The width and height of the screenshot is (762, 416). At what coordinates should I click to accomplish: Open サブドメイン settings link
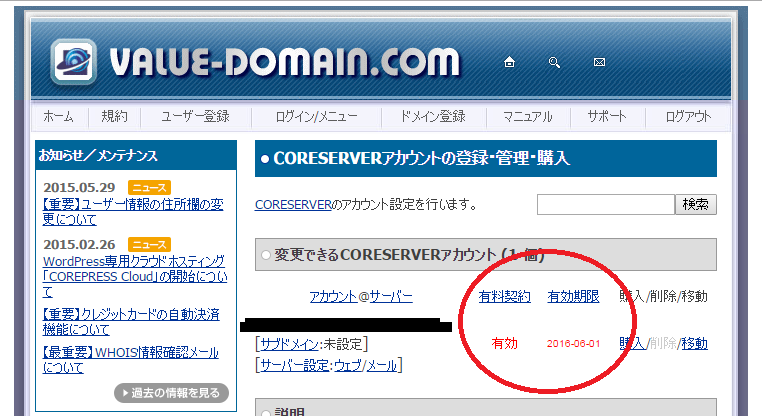point(290,345)
